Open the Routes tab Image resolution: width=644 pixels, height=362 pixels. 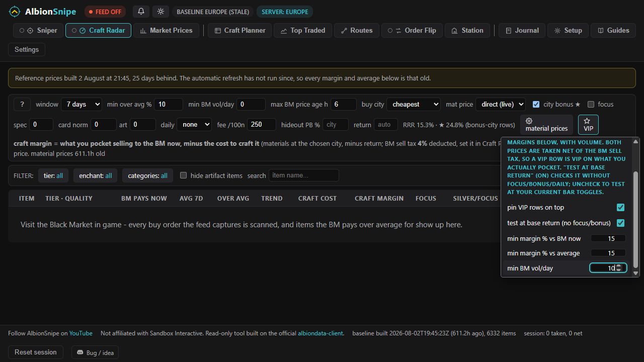(357, 30)
